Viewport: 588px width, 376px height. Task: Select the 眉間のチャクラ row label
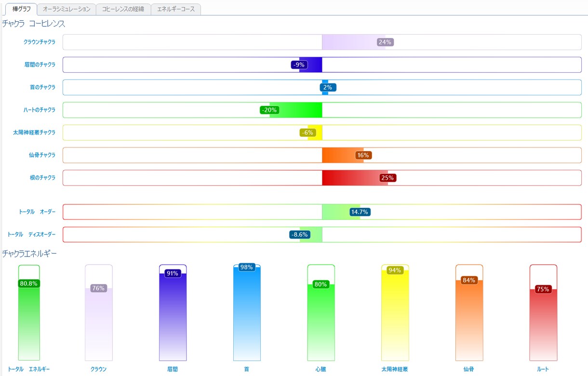pyautogui.click(x=40, y=65)
